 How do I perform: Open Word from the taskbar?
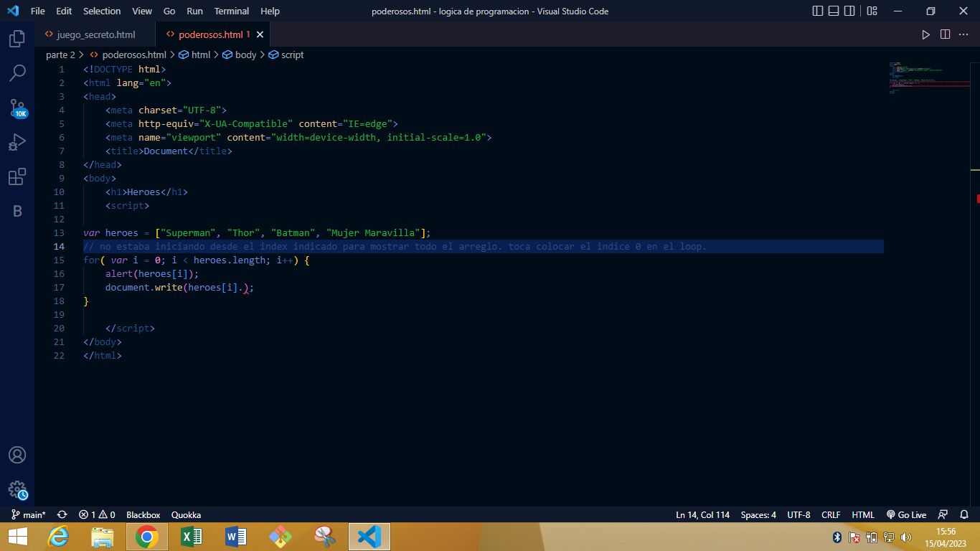(x=236, y=537)
